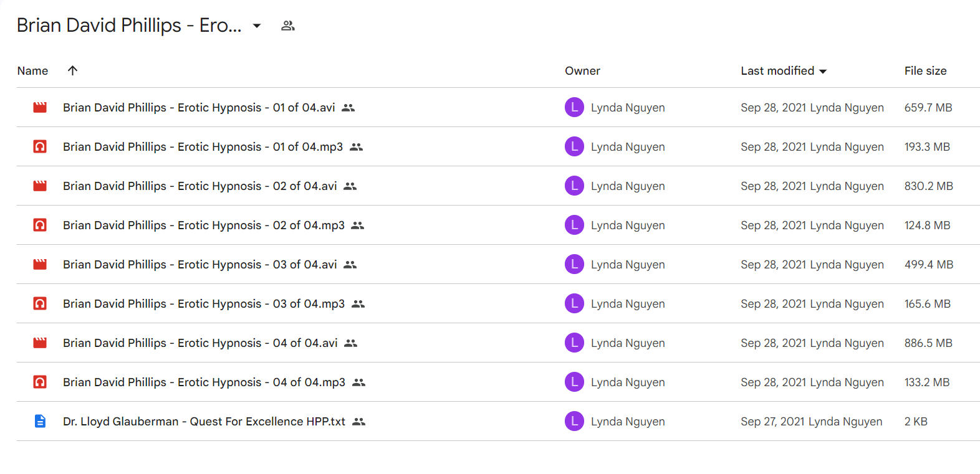
Task: Click the video icon for 04 of 04.avi
Action: pyautogui.click(x=40, y=343)
